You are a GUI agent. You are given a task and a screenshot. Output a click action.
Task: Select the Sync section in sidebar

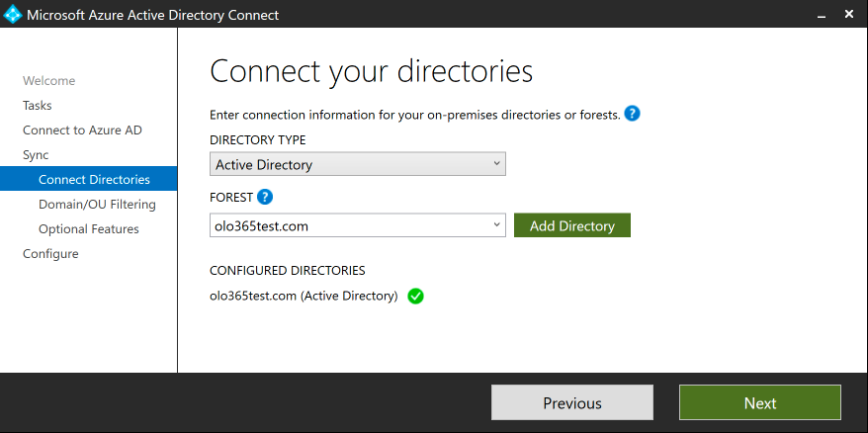tap(36, 155)
